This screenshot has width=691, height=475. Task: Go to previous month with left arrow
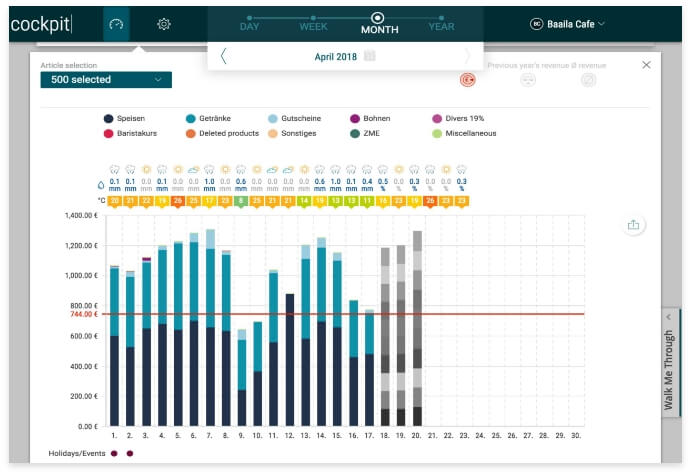point(223,56)
